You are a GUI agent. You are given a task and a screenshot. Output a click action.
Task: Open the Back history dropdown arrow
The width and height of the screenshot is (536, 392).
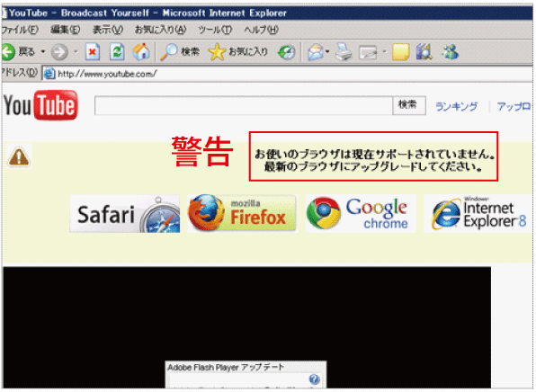43,52
